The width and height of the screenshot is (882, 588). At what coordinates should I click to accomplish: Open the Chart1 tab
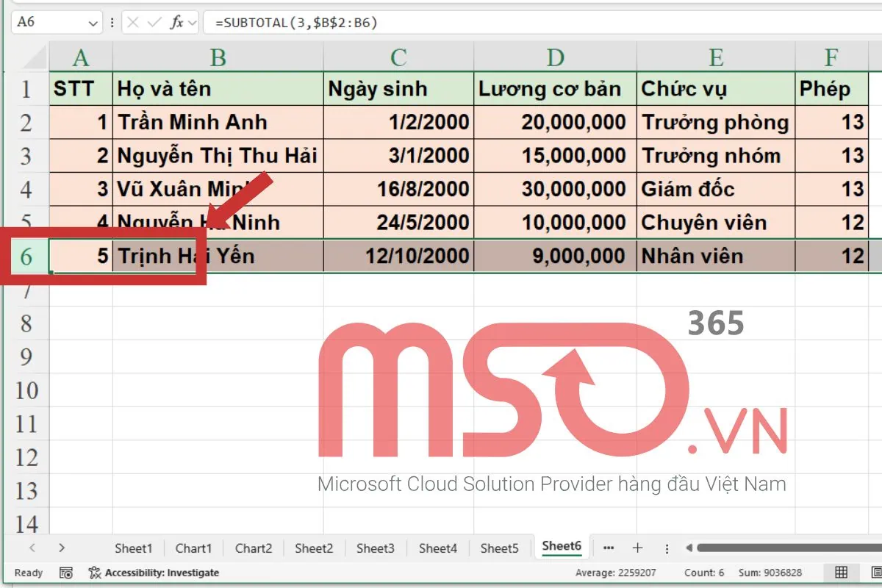point(193,548)
